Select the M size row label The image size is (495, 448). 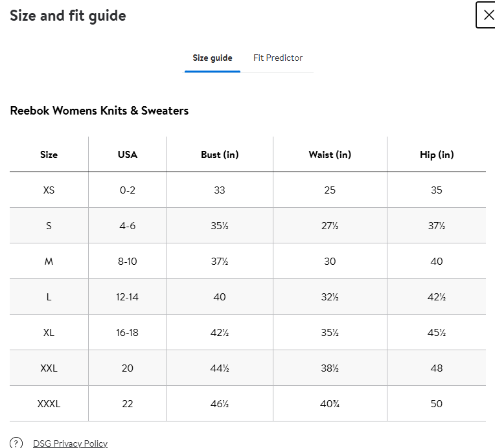click(x=49, y=262)
